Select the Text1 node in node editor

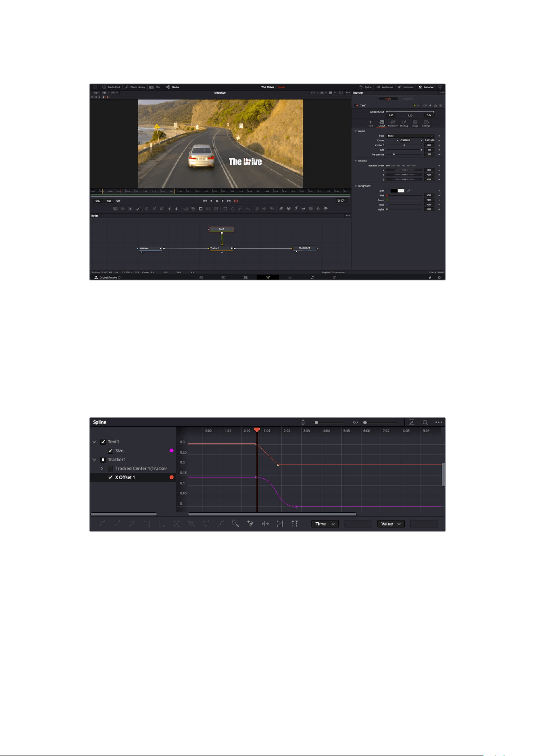pyautogui.click(x=222, y=229)
